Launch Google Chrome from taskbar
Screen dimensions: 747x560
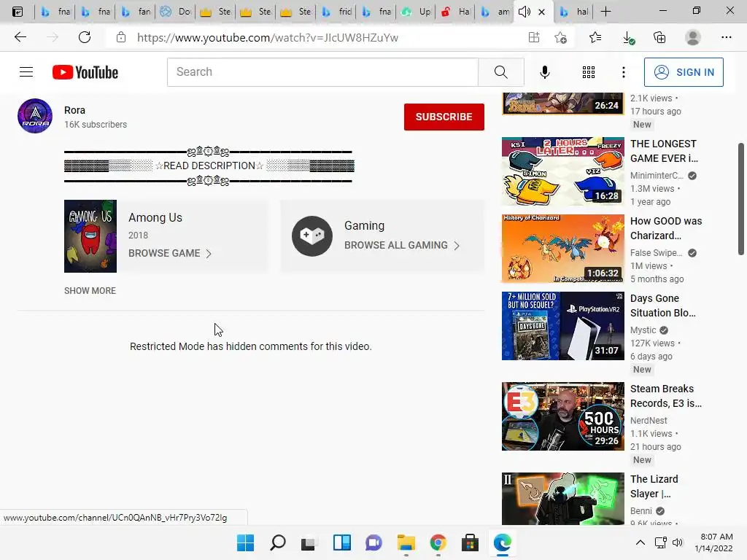tap(438, 542)
